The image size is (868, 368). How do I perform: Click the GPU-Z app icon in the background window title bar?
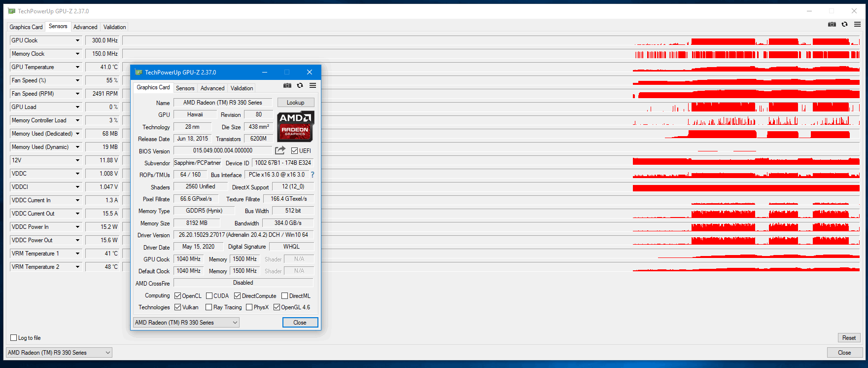pos(12,11)
